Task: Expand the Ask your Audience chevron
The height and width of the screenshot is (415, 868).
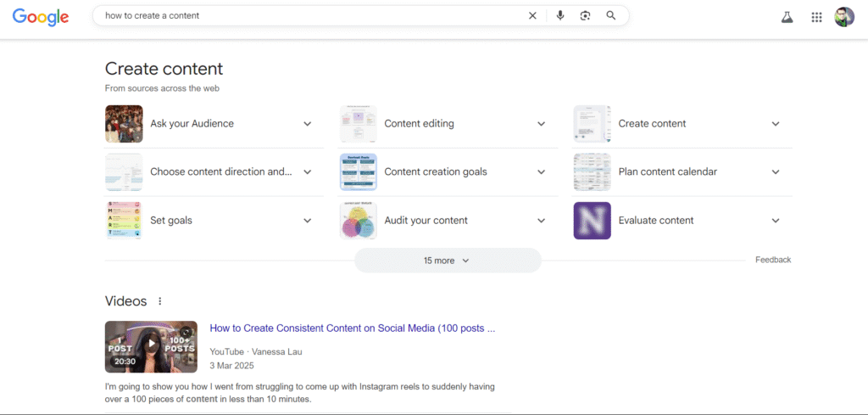Action: click(x=307, y=124)
